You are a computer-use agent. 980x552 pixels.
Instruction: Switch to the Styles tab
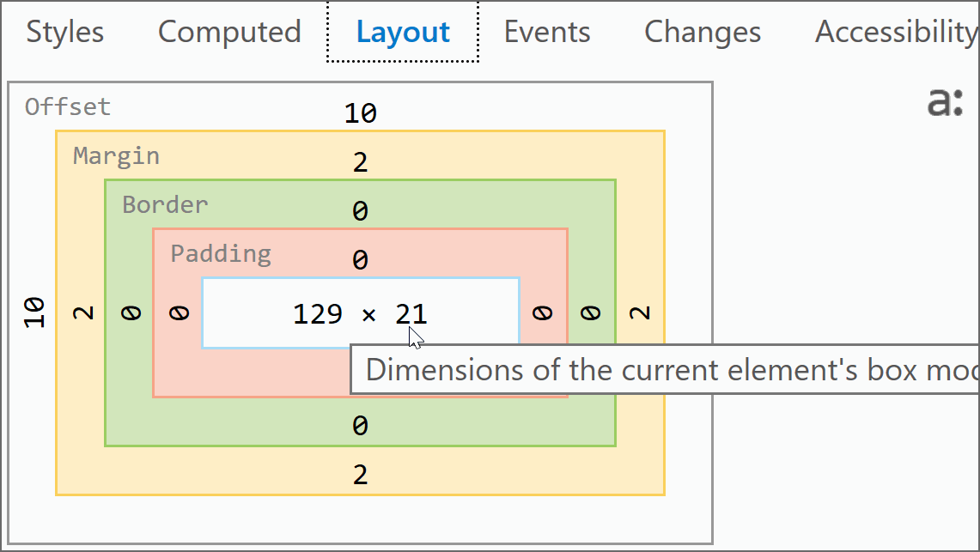point(65,33)
